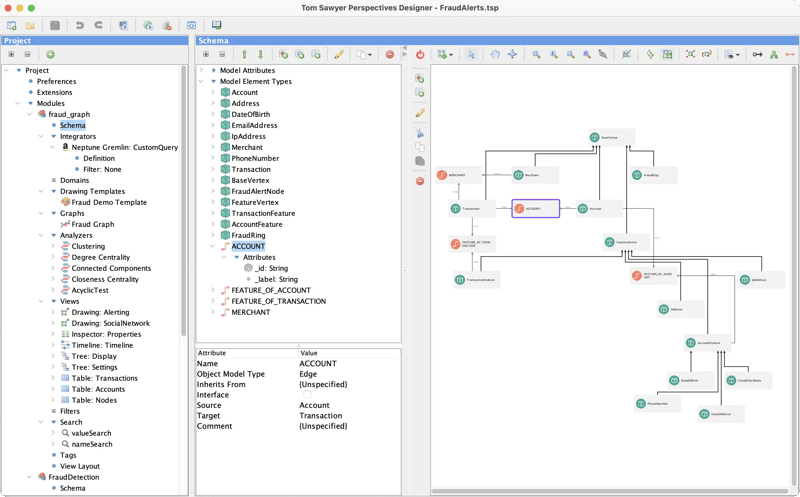This screenshot has height=497, width=800.
Task: Click the navigation crosshair tool
Action: tap(513, 54)
